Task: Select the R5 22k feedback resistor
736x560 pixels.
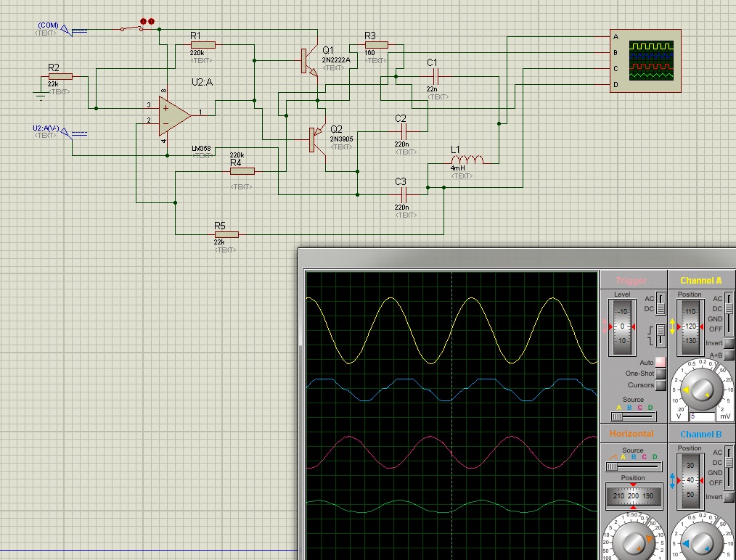Action: [x=226, y=234]
